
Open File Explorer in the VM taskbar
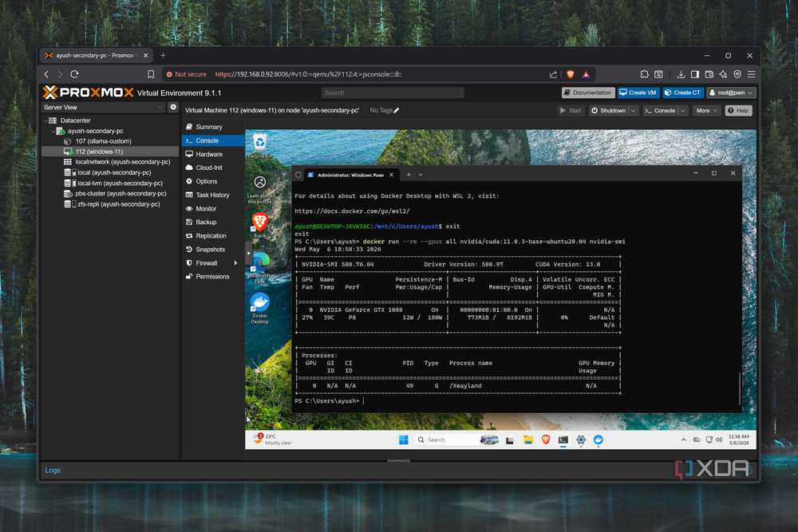pyautogui.click(x=528, y=439)
